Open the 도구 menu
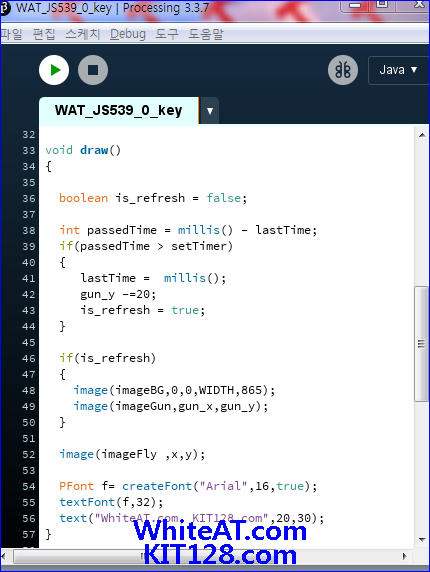This screenshot has height=572, width=430. coord(167,34)
